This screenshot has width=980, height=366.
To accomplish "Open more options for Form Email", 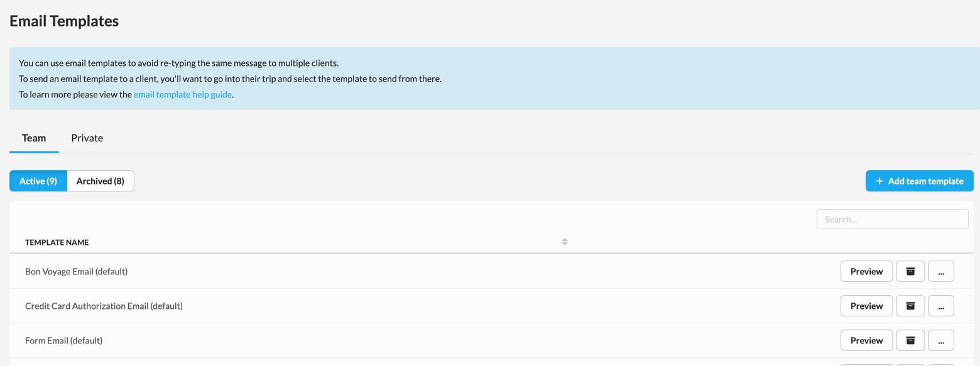I will [x=940, y=340].
